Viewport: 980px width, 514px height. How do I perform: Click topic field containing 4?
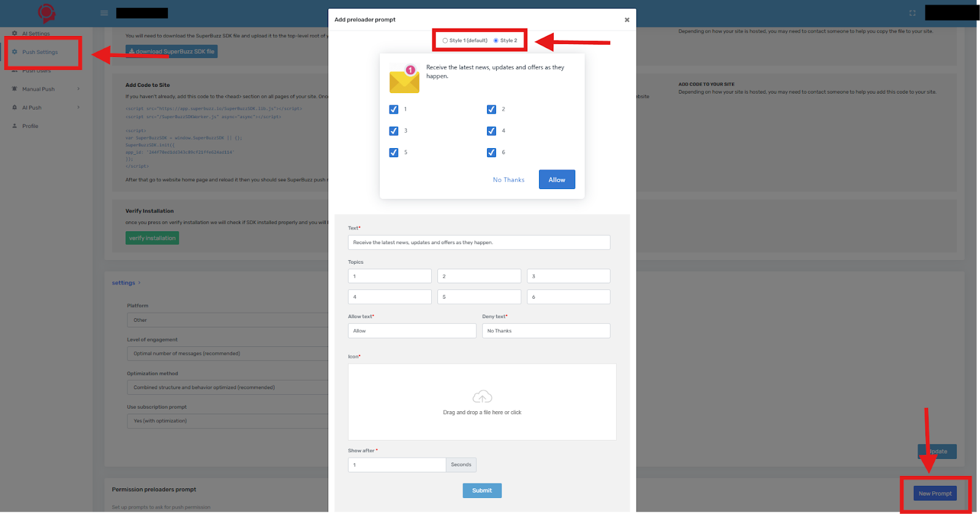tap(390, 297)
